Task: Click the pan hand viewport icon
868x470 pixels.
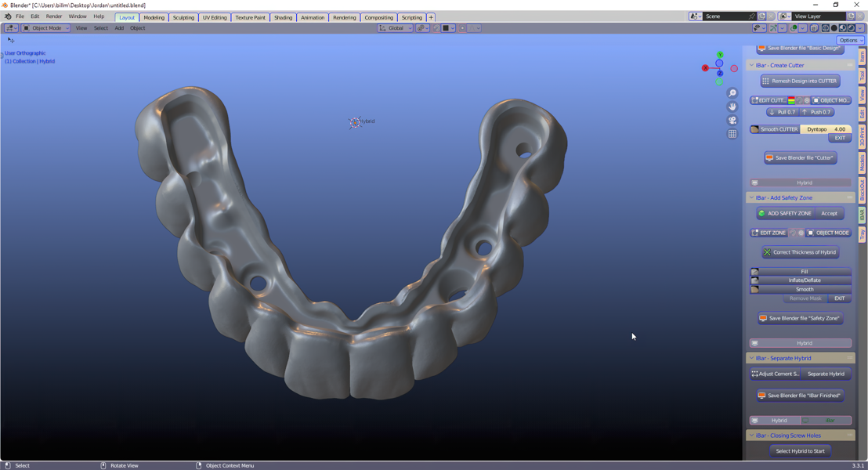Action: pyautogui.click(x=732, y=107)
